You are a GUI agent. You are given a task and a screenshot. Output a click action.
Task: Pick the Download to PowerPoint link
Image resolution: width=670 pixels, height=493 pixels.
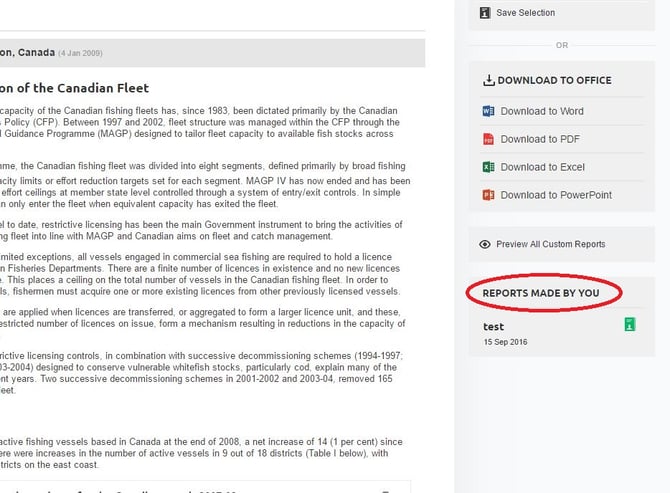[556, 195]
